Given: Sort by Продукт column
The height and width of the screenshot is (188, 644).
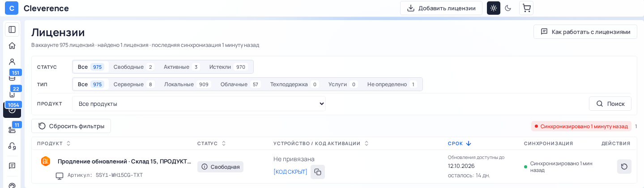Looking at the screenshot, I should (54, 143).
